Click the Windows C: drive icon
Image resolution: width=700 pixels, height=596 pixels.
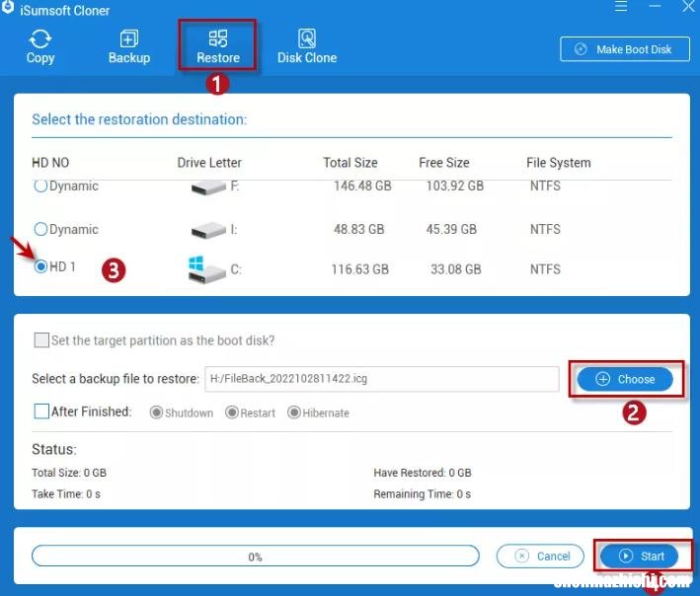(205, 268)
